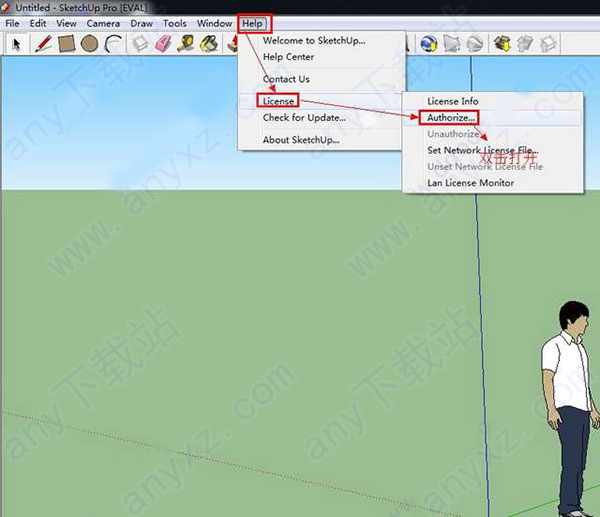Click the greyed Google Earth preview icon
Image resolution: width=600 pixels, height=517 pixels.
(475, 44)
